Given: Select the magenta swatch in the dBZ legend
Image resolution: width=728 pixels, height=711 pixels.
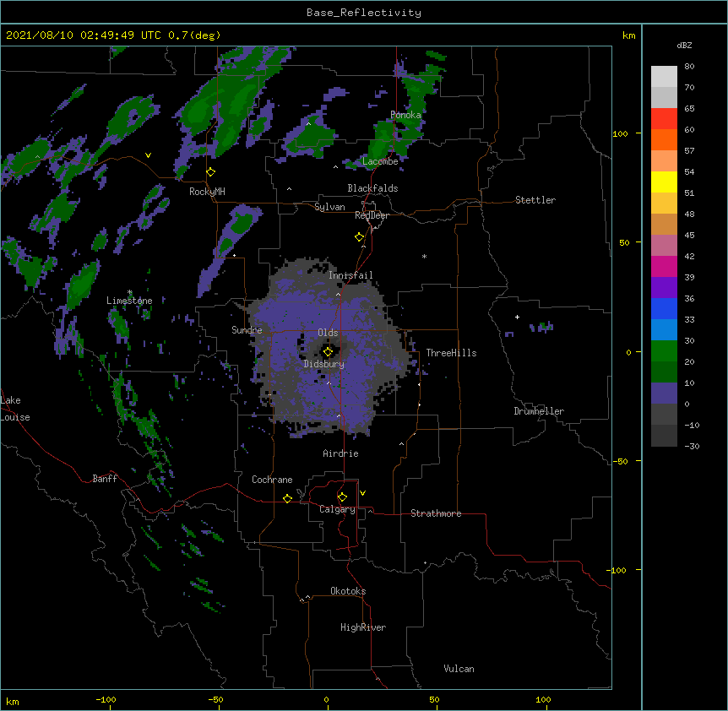Looking at the screenshot, I should (664, 266).
